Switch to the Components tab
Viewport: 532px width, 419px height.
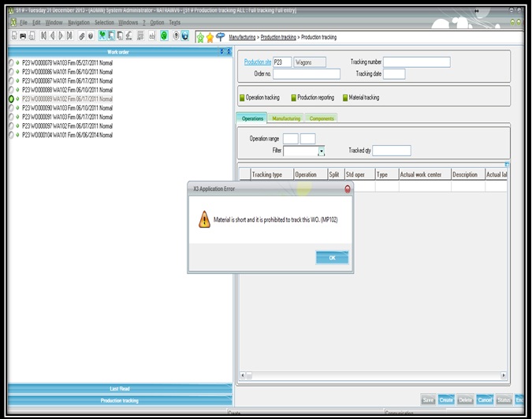pos(322,118)
